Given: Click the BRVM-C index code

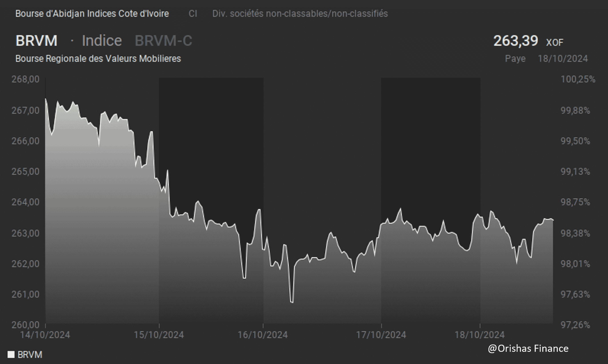Looking at the screenshot, I should (164, 40).
